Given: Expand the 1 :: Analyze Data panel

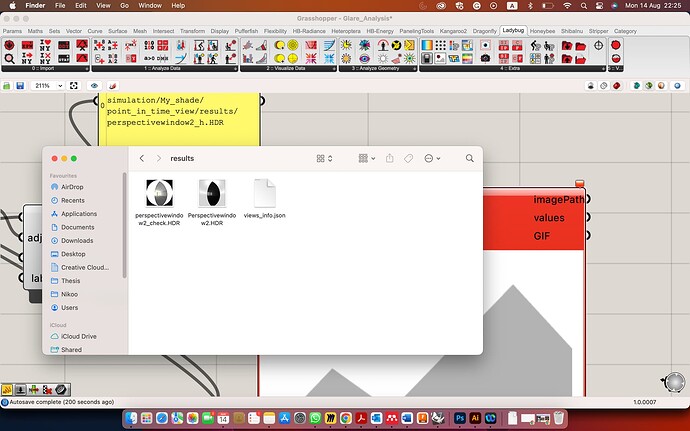Looking at the screenshot, I should point(165,69).
